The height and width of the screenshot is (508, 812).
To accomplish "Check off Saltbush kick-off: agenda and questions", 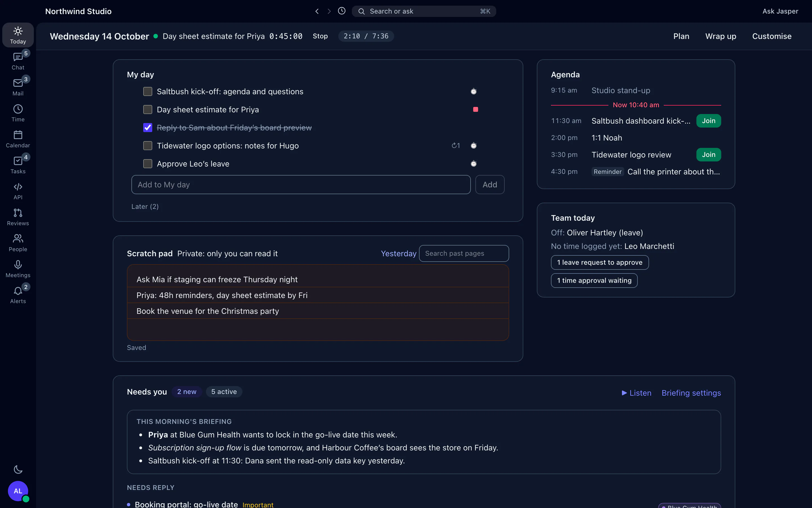I will (148, 91).
